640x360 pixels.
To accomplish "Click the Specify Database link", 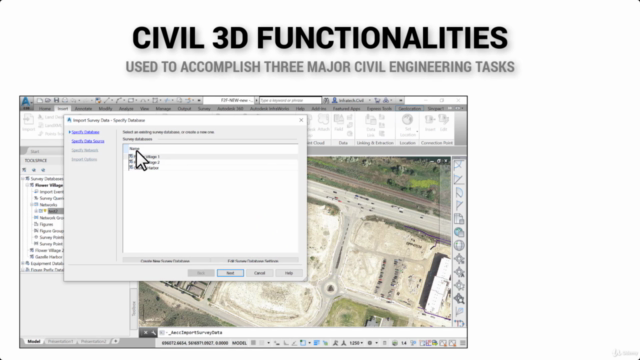I will (x=85, y=132).
